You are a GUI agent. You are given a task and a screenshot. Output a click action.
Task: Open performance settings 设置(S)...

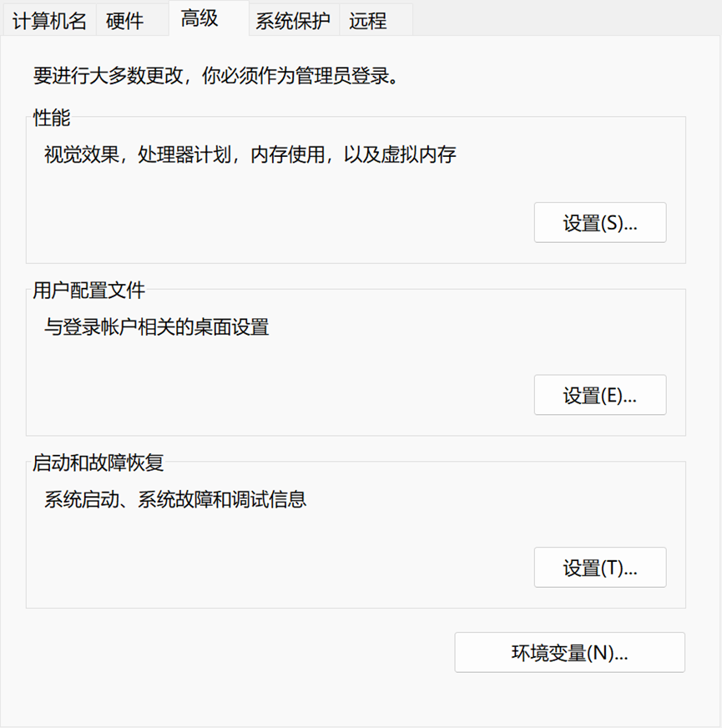(600, 222)
